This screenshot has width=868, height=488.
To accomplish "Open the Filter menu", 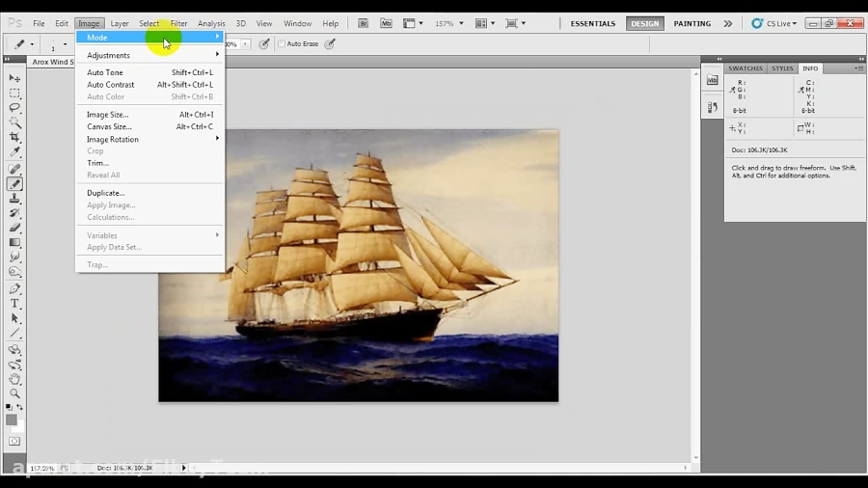I will click(x=178, y=23).
